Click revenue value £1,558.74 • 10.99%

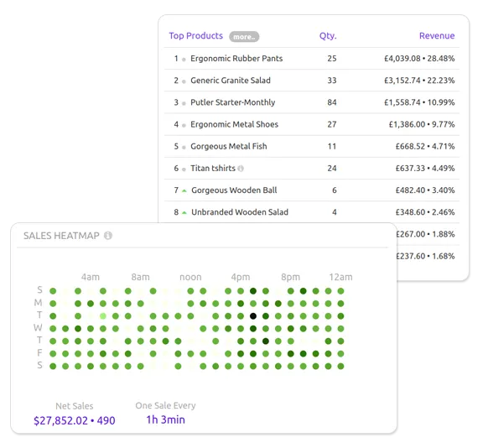click(x=419, y=102)
